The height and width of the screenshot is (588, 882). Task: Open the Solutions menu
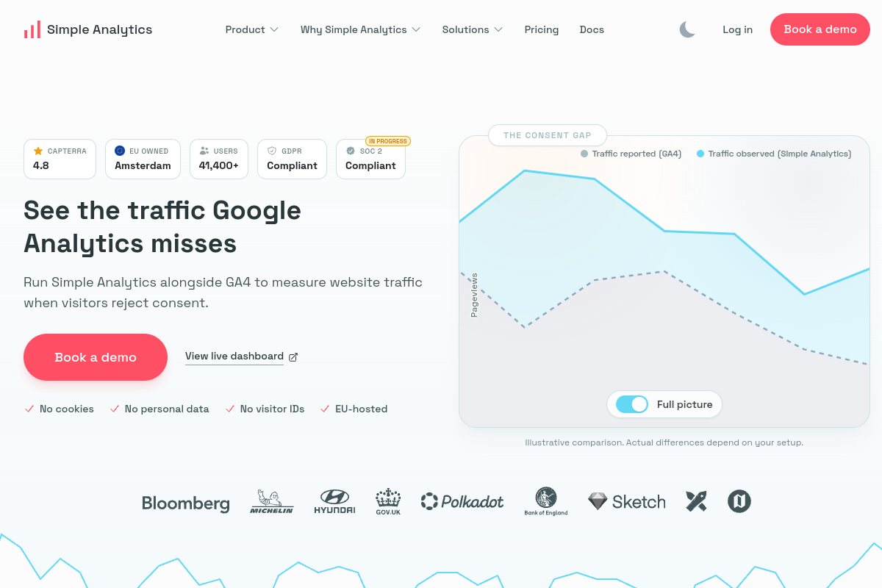(473, 29)
